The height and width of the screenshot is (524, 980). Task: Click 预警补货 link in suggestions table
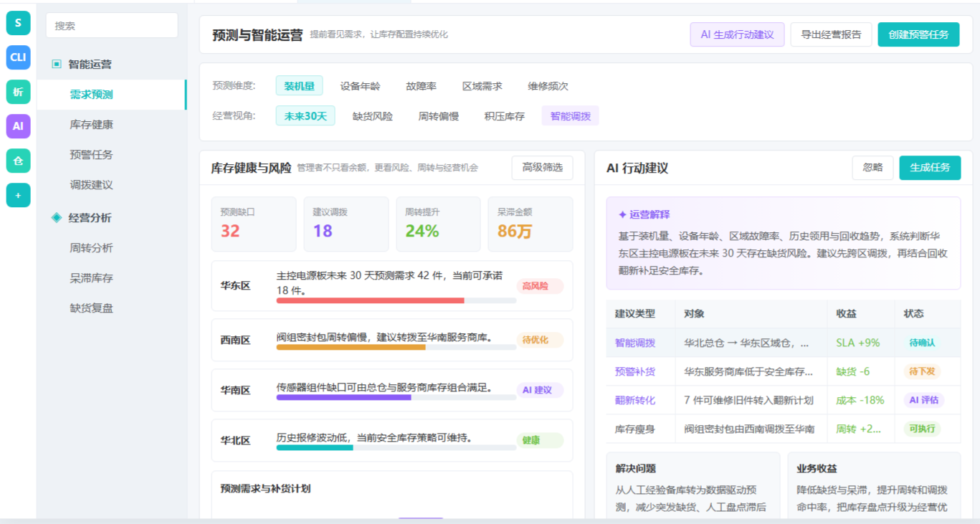coord(635,371)
